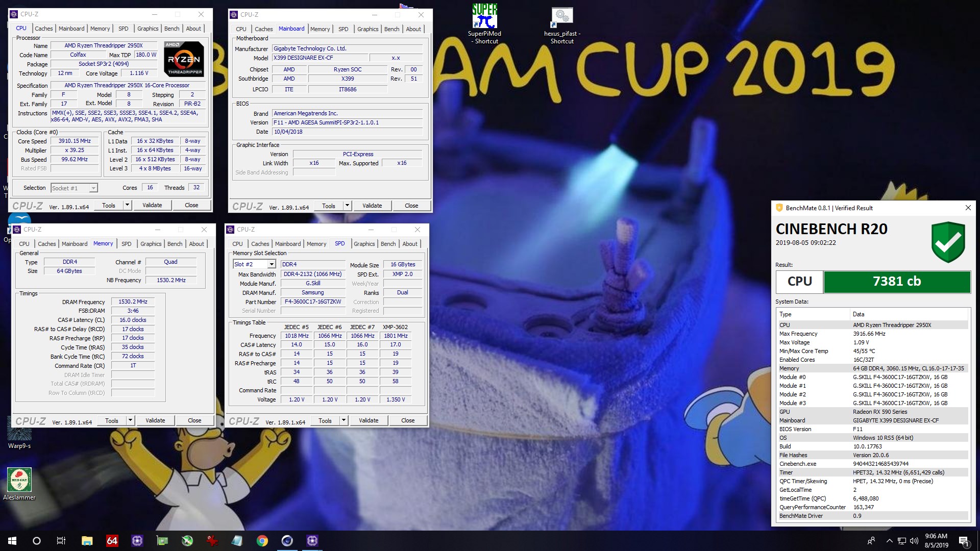Switch to Memory tab in the SPD window

(x=316, y=244)
